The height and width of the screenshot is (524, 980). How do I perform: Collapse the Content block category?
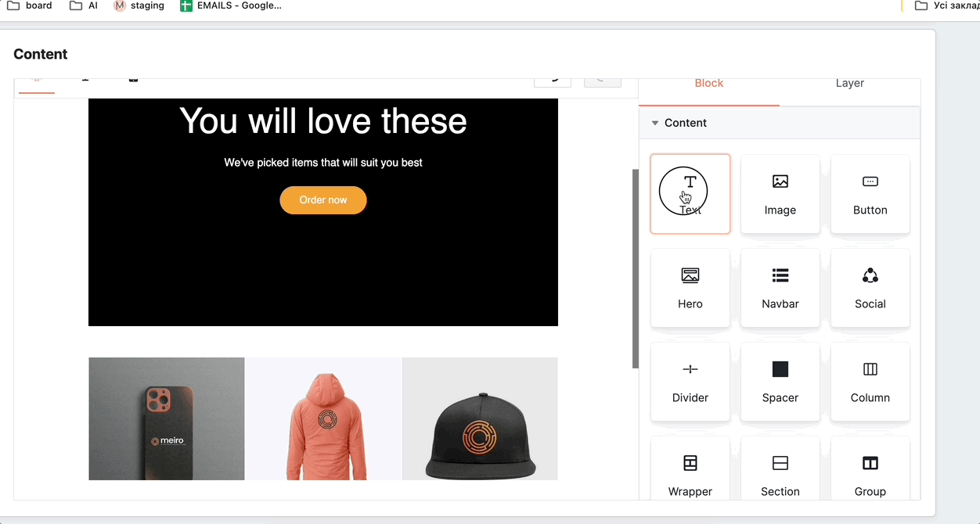(656, 123)
